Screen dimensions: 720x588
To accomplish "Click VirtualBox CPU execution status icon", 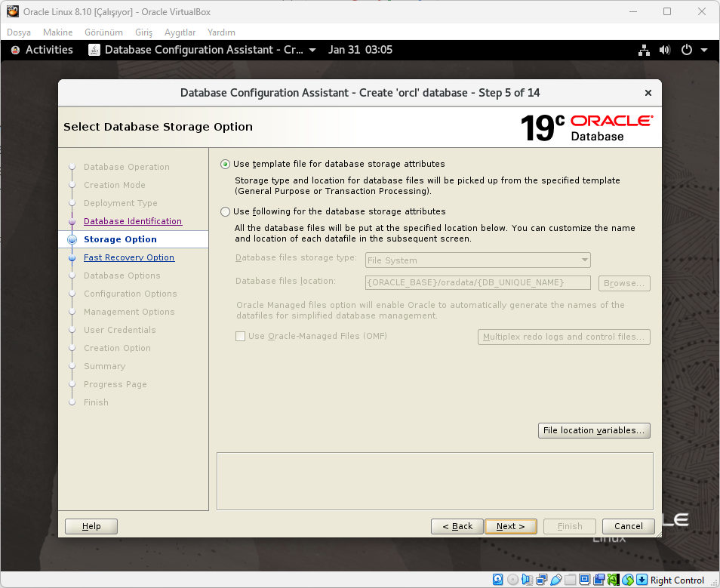I will pos(614,580).
